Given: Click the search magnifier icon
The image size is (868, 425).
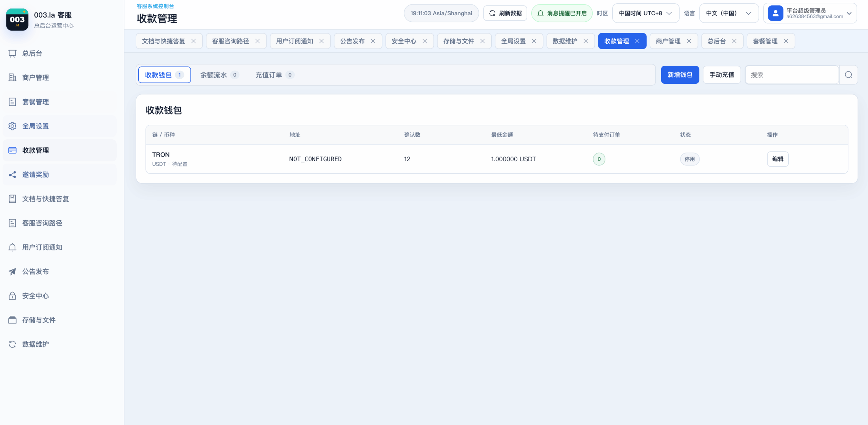Looking at the screenshot, I should coord(848,75).
